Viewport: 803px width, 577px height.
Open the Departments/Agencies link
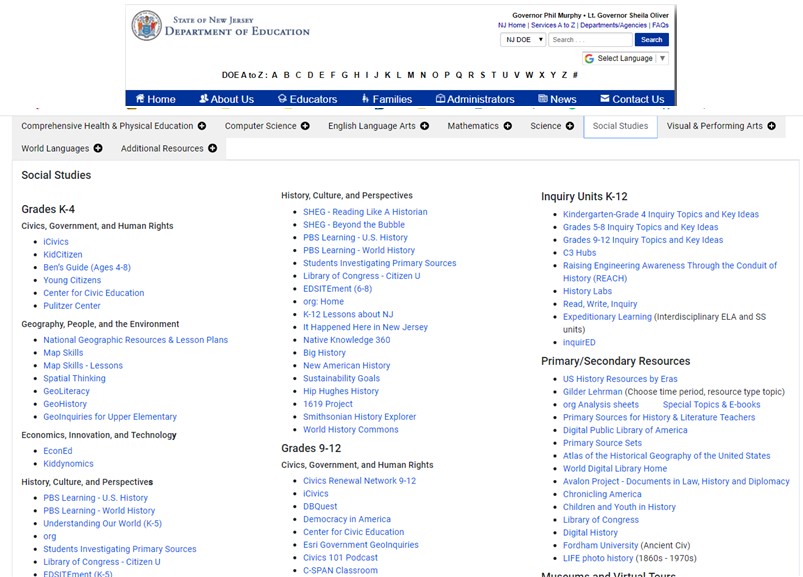coord(614,25)
